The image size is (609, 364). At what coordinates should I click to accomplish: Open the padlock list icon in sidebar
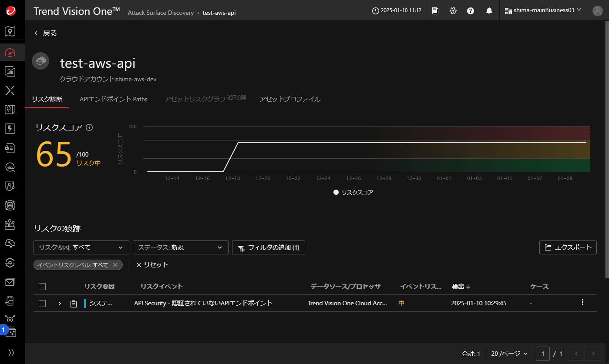(x=10, y=148)
